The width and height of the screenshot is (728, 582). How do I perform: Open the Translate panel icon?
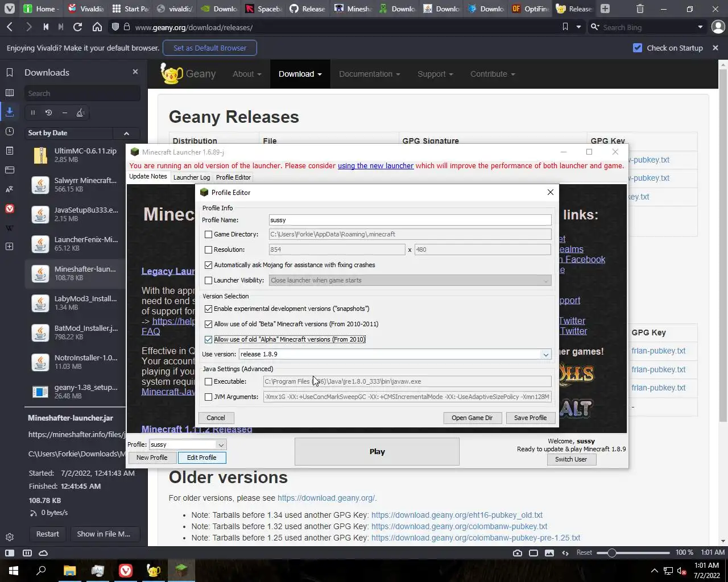tap(10, 189)
